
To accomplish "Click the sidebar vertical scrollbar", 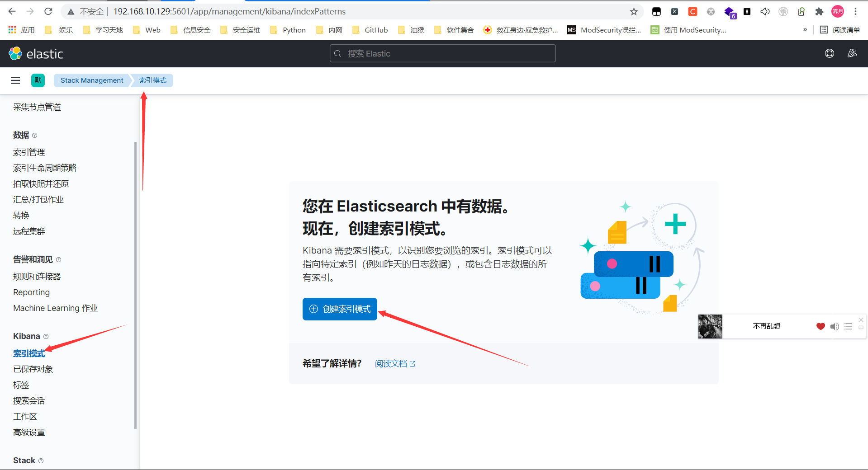I will [135, 285].
